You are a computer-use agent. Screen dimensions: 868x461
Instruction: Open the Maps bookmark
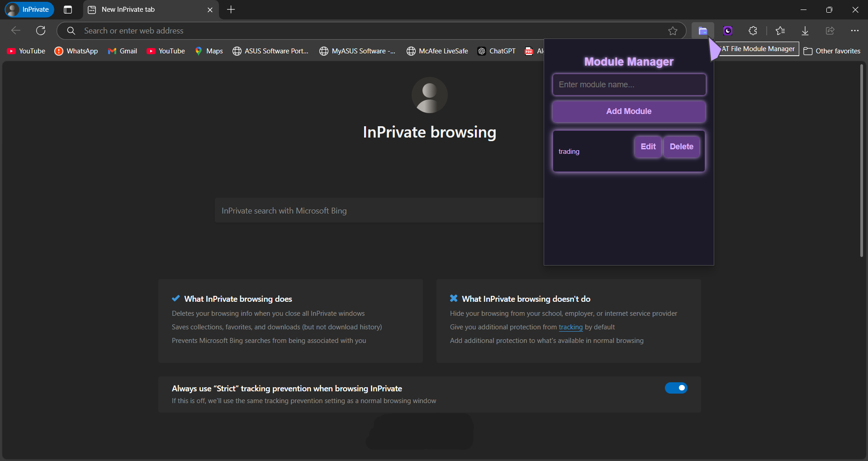[x=209, y=51]
